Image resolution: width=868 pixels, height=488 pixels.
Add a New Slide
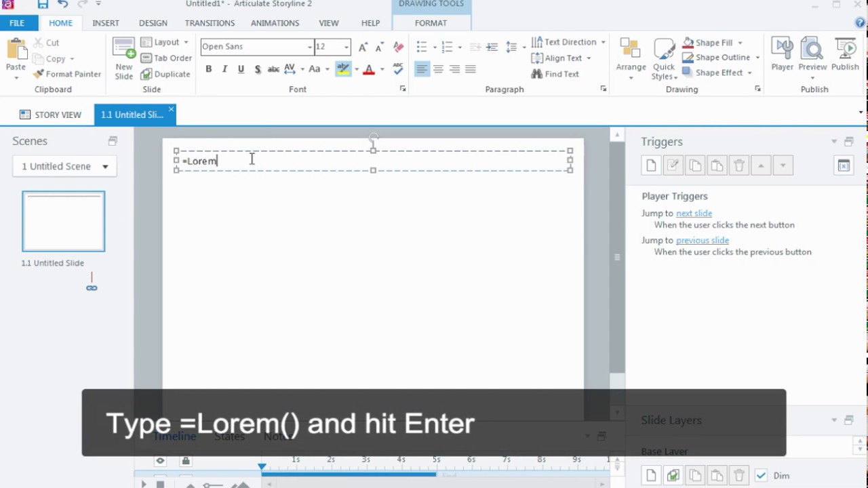pos(124,59)
